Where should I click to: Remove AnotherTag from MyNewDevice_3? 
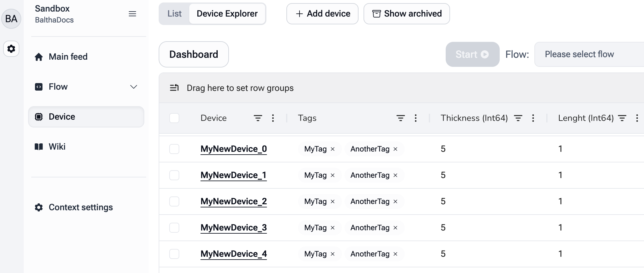click(x=395, y=228)
